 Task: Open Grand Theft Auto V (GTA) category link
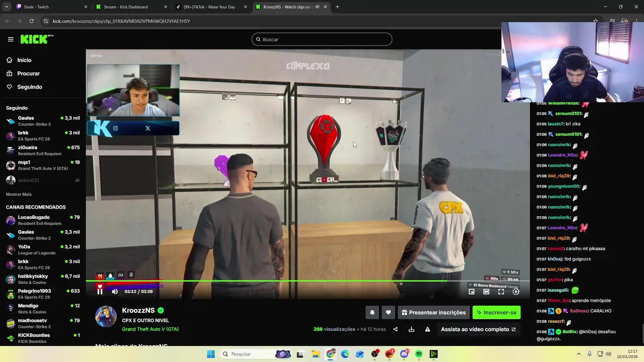(150, 329)
